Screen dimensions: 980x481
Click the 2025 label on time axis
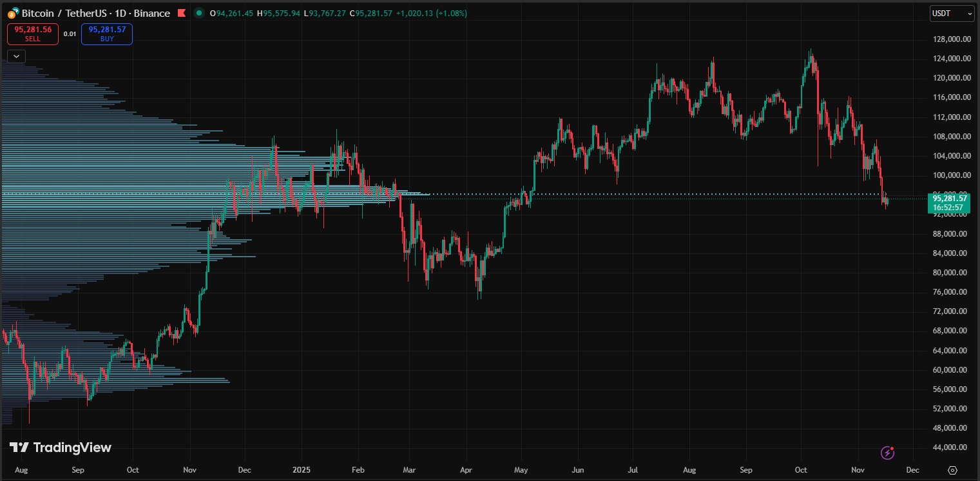click(302, 471)
